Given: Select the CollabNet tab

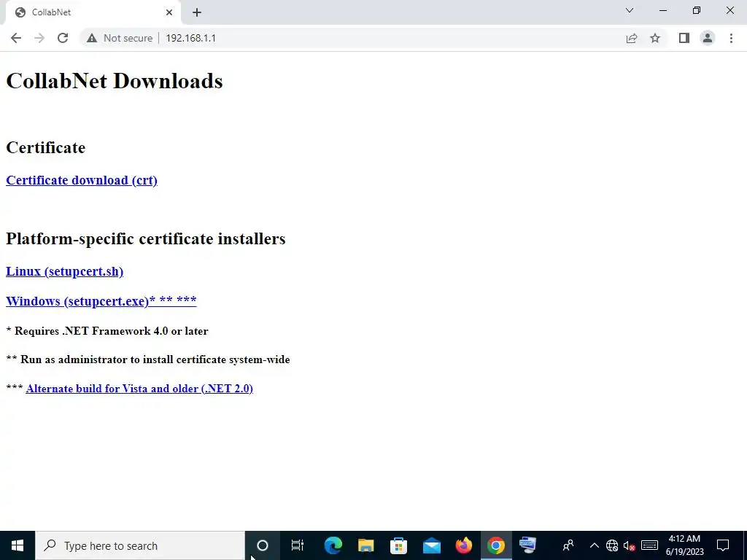Looking at the screenshot, I should click(x=93, y=12).
